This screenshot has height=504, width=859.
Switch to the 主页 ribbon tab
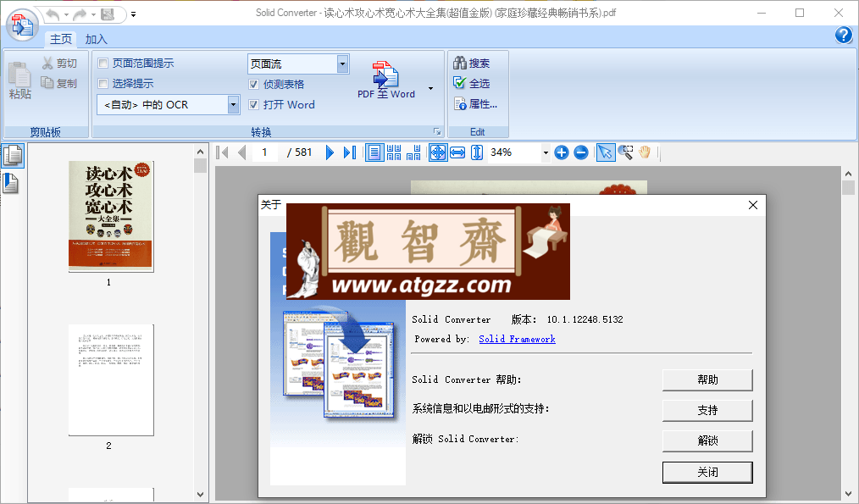[61, 39]
